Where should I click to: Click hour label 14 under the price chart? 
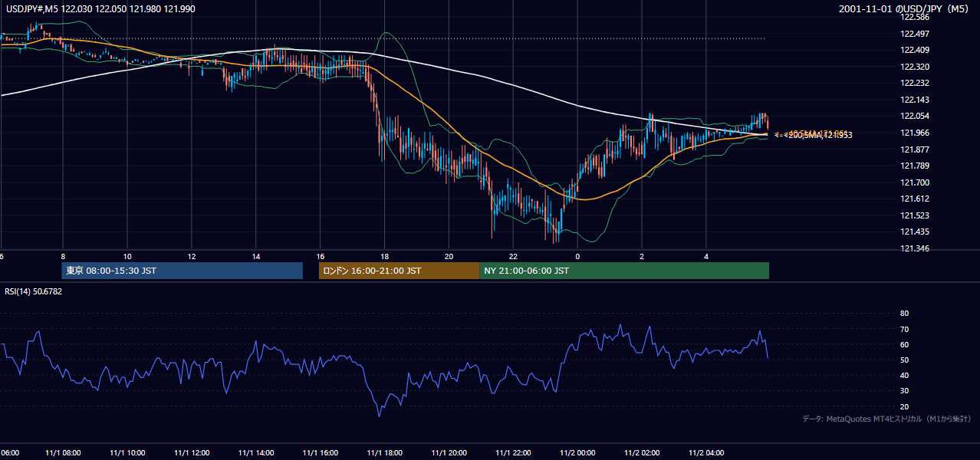[256, 256]
